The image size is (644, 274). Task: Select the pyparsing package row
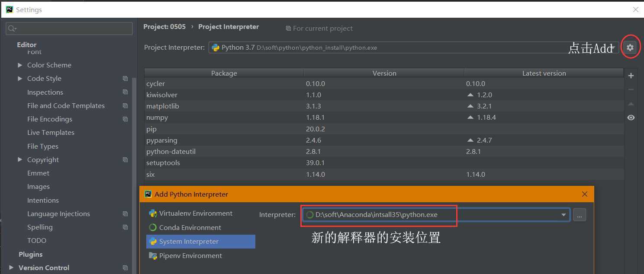click(x=384, y=140)
